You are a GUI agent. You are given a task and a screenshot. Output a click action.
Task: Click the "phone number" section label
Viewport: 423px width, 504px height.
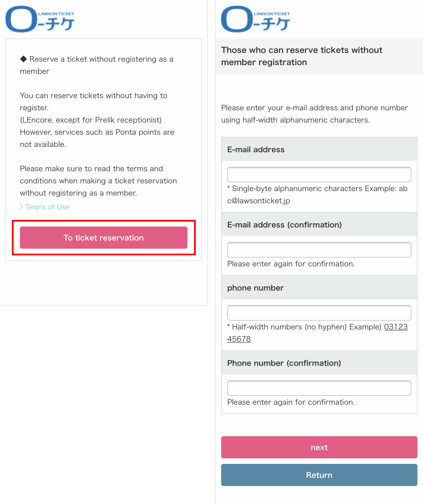pyautogui.click(x=255, y=288)
